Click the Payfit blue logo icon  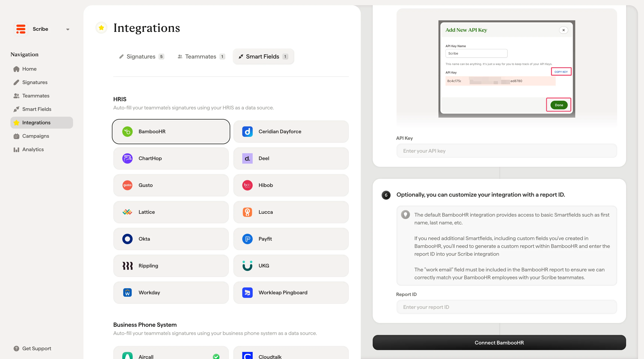(x=247, y=239)
